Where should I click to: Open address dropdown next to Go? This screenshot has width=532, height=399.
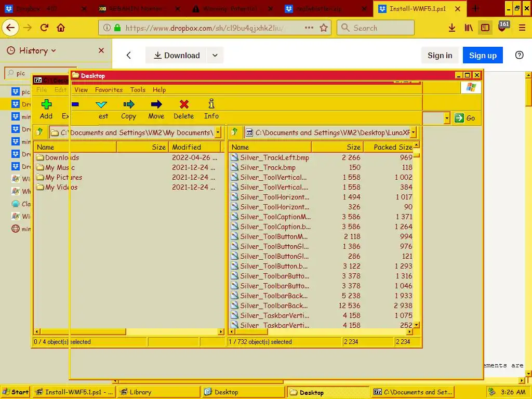pos(447,118)
